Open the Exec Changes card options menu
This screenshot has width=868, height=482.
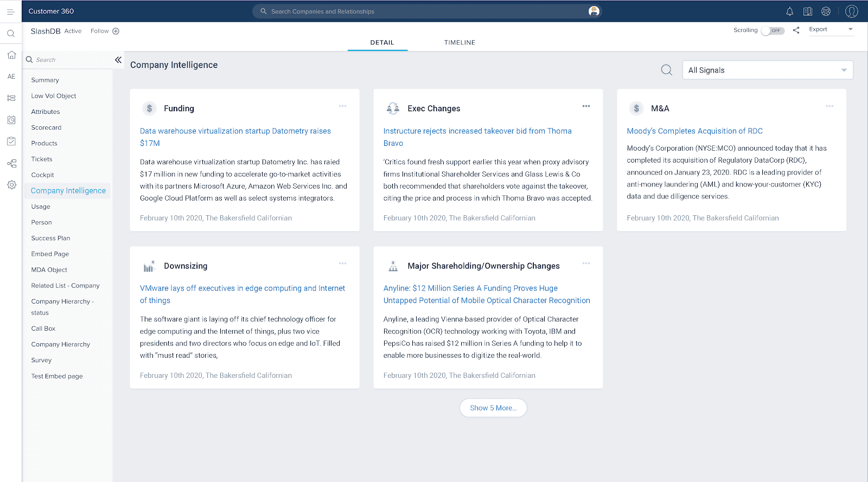pyautogui.click(x=586, y=106)
